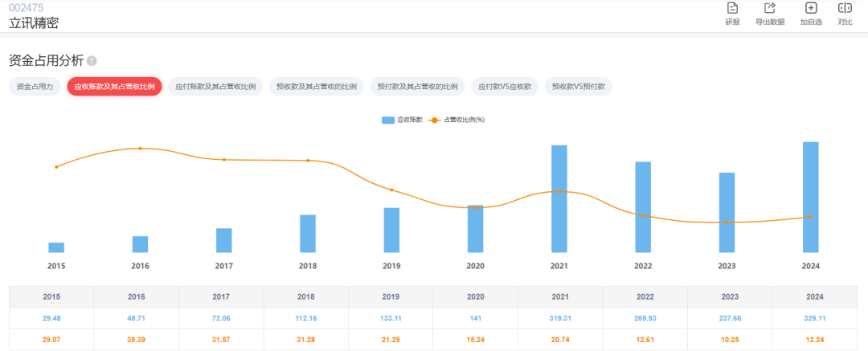This screenshot has height=351, width=868.
Task: Click the receivables value 112.16
Action: tap(306, 318)
